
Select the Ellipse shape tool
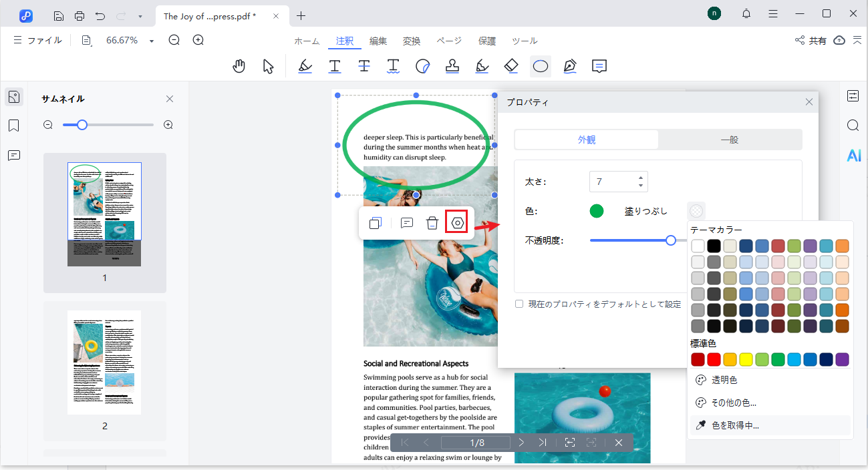click(x=541, y=66)
